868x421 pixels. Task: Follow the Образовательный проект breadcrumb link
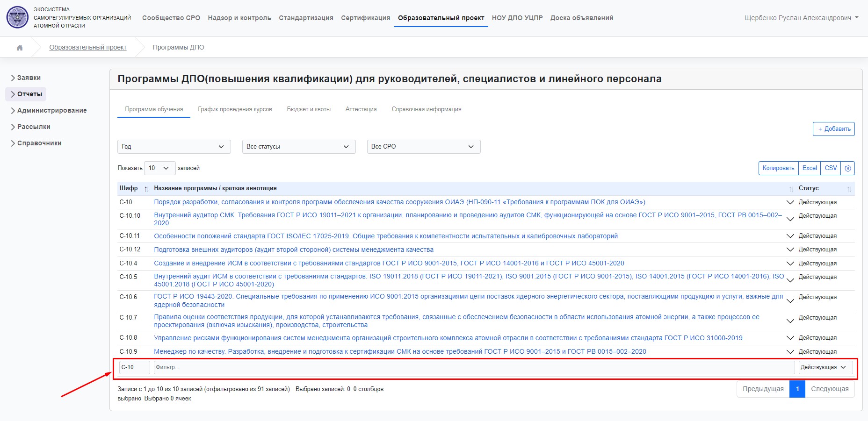88,48
